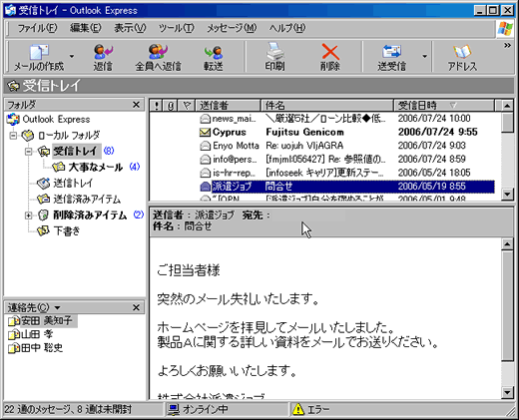Click the 送受信 (Send/Receive) icon
This screenshot has height=420, width=519.
[x=391, y=57]
